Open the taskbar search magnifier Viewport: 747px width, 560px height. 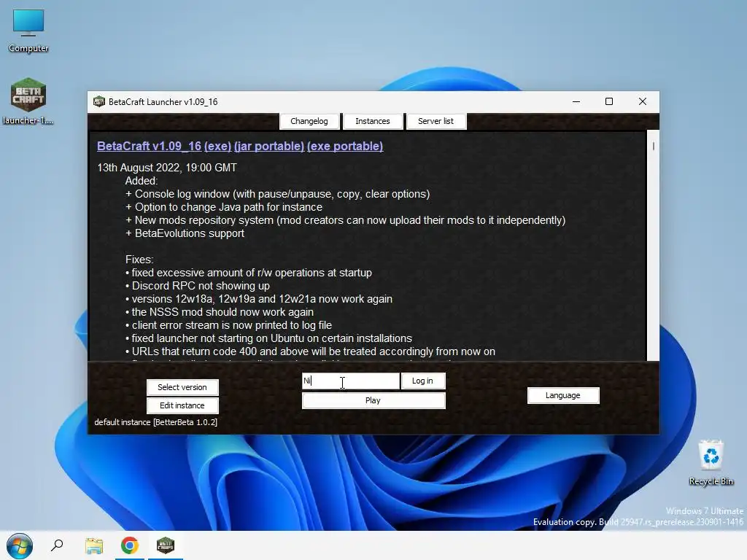click(x=57, y=545)
